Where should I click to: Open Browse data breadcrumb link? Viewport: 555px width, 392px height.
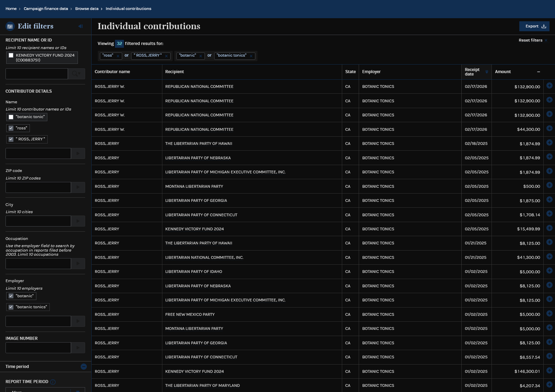pyautogui.click(x=87, y=9)
